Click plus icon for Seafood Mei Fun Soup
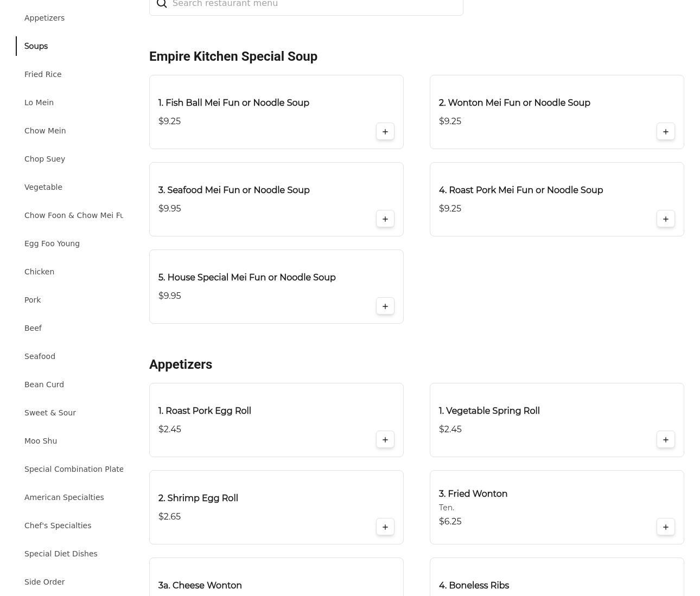 point(385,219)
